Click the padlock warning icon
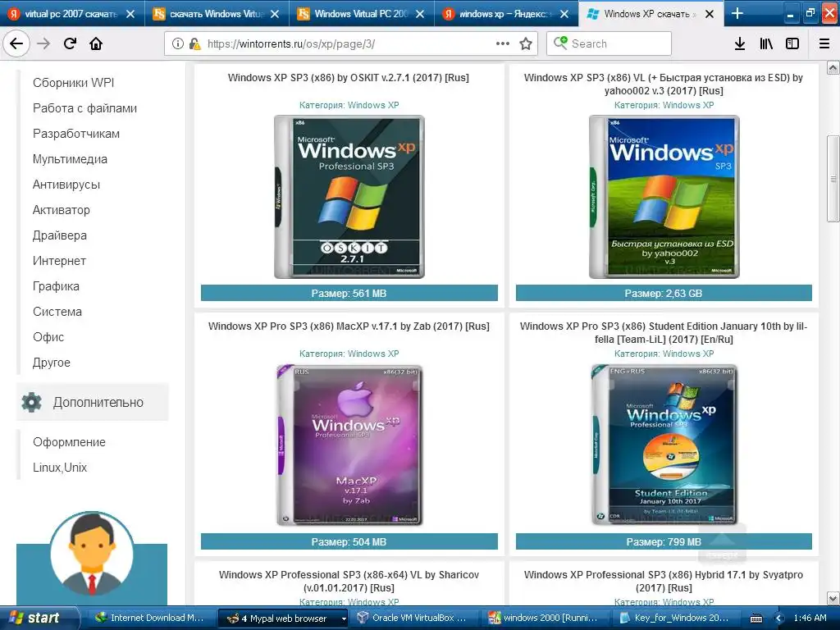This screenshot has height=630, width=840. 195,43
